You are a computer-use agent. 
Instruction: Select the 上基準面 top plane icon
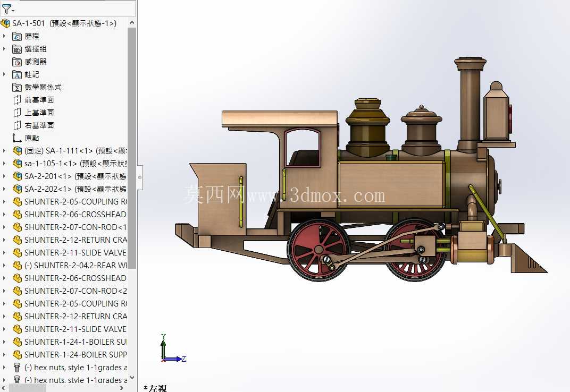[16, 113]
